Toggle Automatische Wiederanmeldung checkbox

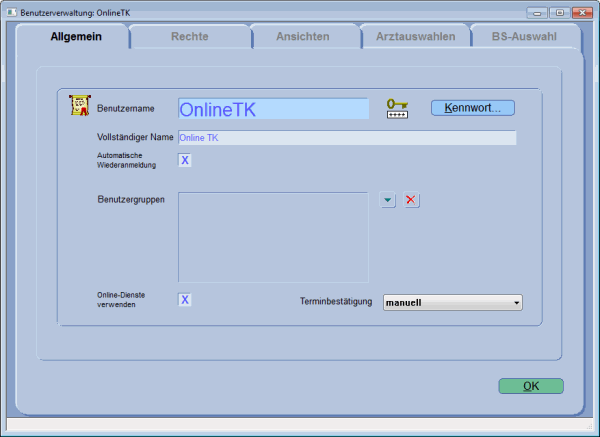click(x=184, y=160)
